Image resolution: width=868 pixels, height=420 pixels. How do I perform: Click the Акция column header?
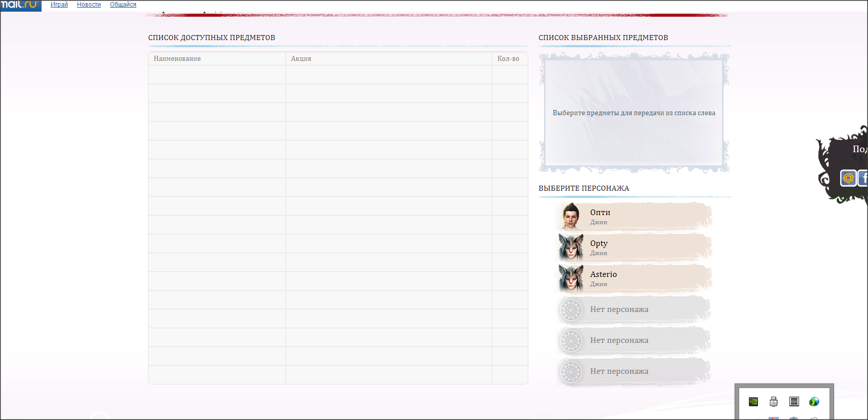[389, 58]
